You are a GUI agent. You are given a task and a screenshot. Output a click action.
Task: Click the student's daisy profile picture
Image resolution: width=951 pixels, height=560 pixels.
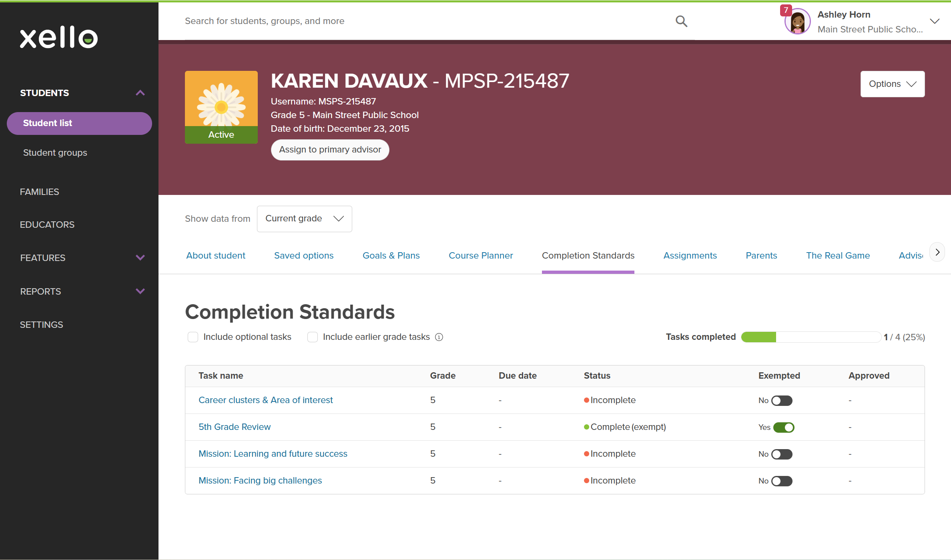pos(221,99)
